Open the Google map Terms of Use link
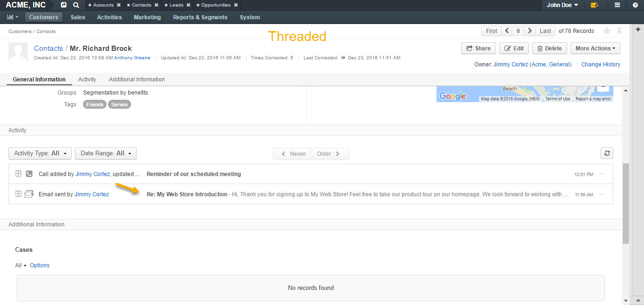Image resolution: width=644 pixels, height=305 pixels. tap(558, 99)
